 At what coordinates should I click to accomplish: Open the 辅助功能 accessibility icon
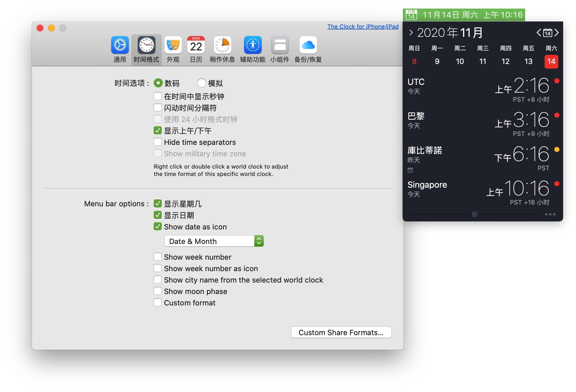click(x=253, y=45)
